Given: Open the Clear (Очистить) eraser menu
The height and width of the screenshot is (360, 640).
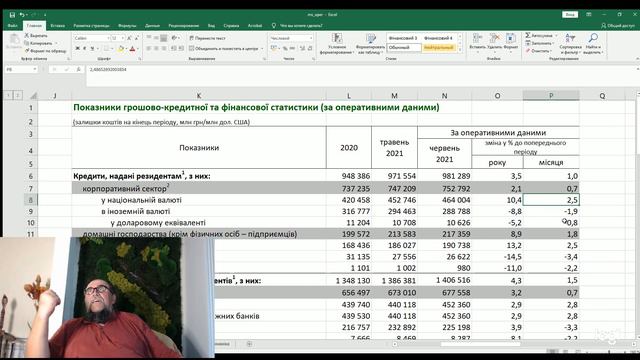Looking at the screenshot, I should (539, 51).
